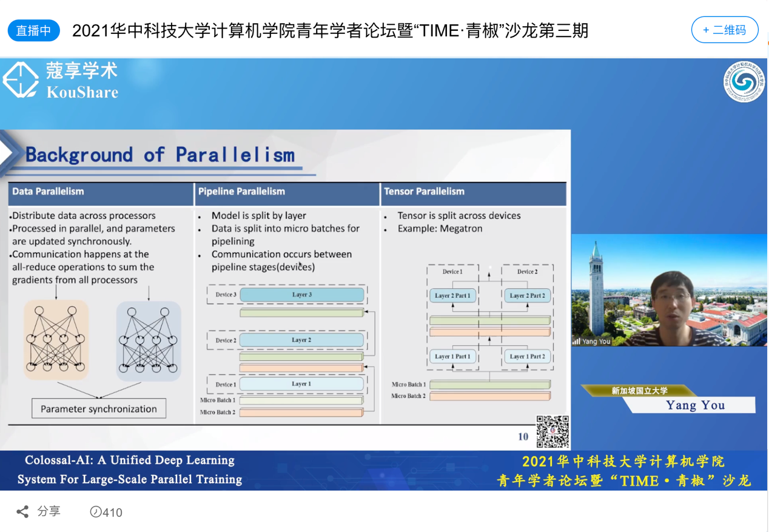This screenshot has width=769, height=532.
Task: Click the view count 410
Action: pyautogui.click(x=112, y=513)
